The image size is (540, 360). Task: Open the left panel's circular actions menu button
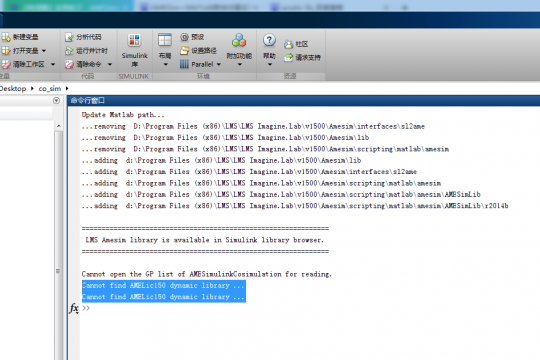tap(56, 100)
